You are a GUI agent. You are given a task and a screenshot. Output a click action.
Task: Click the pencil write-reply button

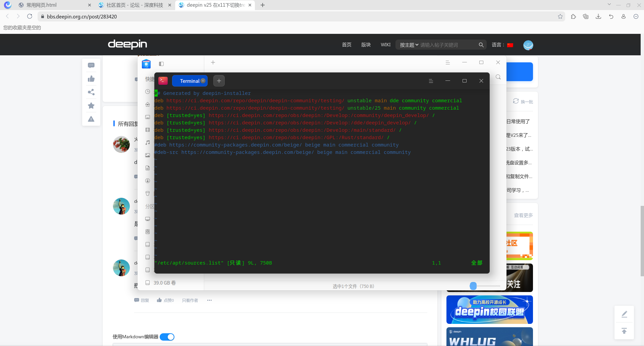coord(624,314)
